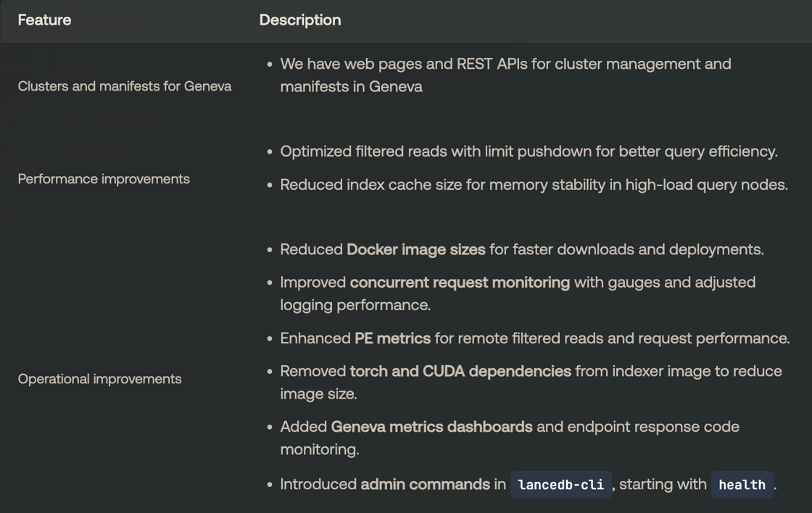Click the 'manifests in Geneva' line
Image resolution: width=812 pixels, height=513 pixels.
351,87
